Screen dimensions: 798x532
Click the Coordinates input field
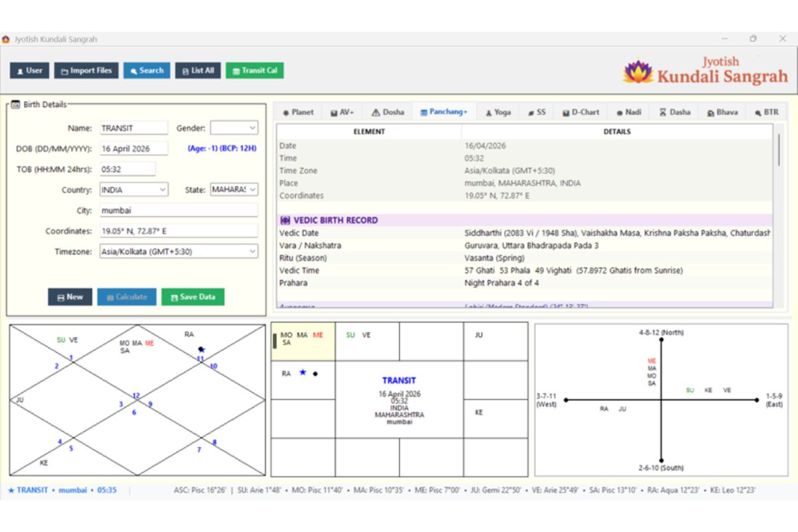click(178, 231)
